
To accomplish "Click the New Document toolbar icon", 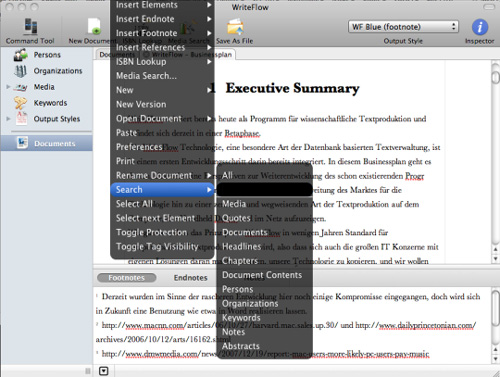I will coord(94,26).
